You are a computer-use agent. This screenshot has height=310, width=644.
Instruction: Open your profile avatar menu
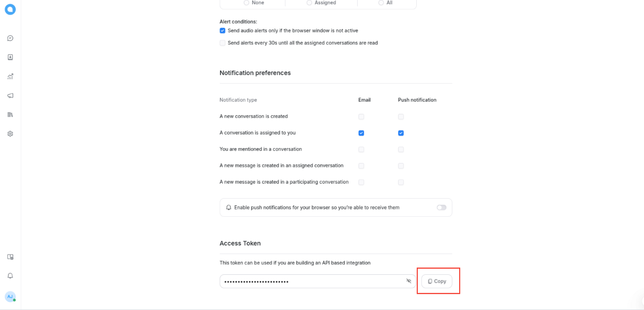tap(10, 296)
